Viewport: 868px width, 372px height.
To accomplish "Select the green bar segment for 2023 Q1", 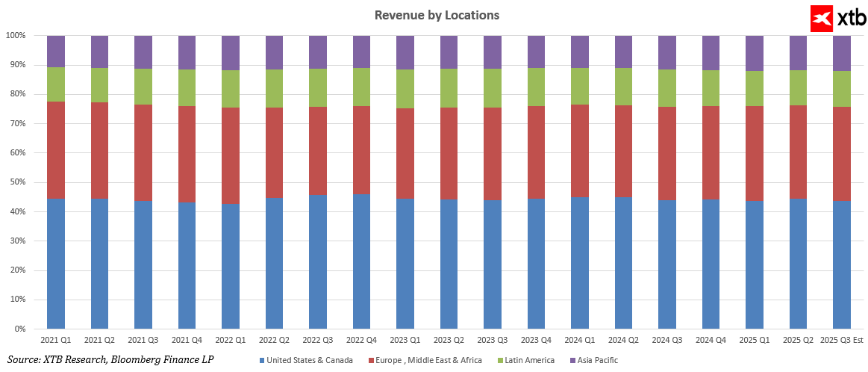I will tap(405, 89).
